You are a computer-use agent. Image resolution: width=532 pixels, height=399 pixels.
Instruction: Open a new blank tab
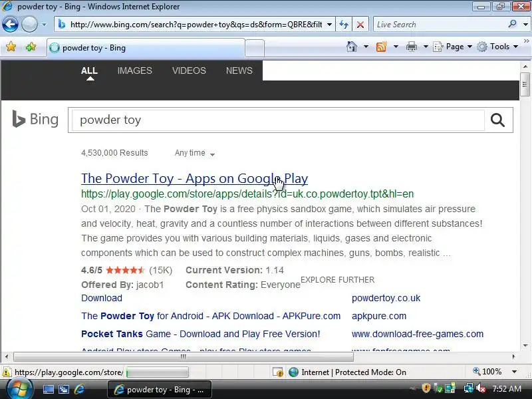click(255, 48)
